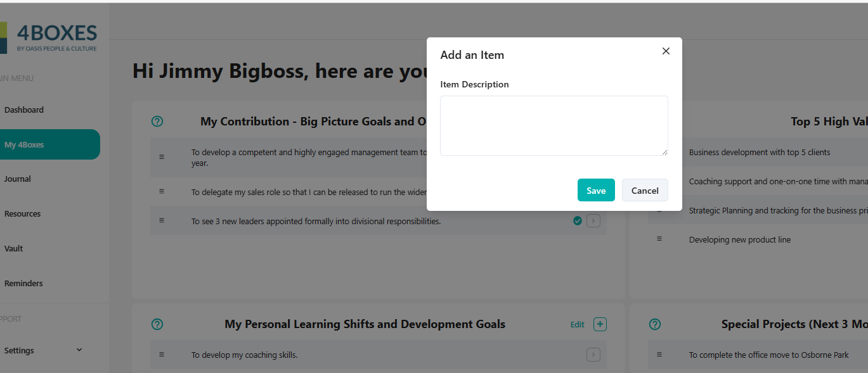Open help icon for Special Projects box
This screenshot has height=373, width=868.
pos(655,324)
